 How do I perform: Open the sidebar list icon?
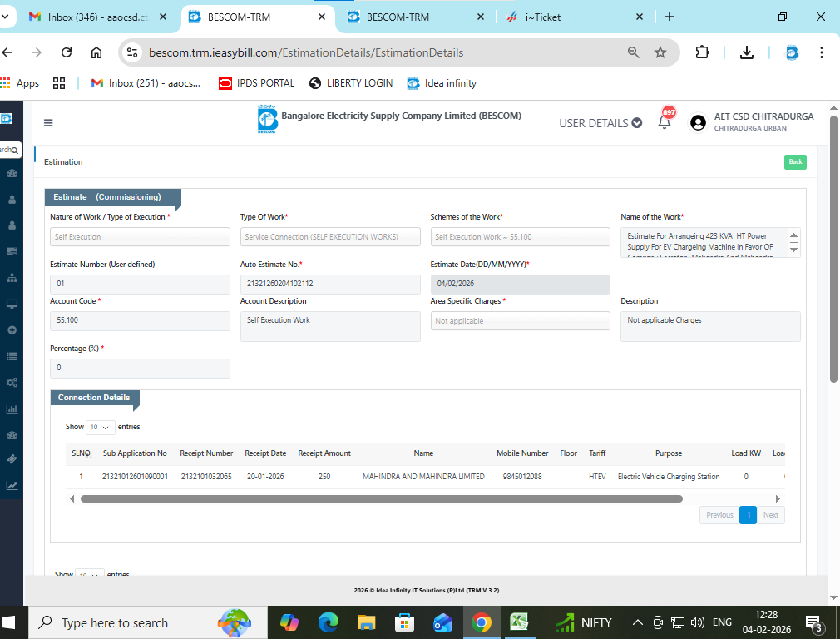pyautogui.click(x=12, y=356)
